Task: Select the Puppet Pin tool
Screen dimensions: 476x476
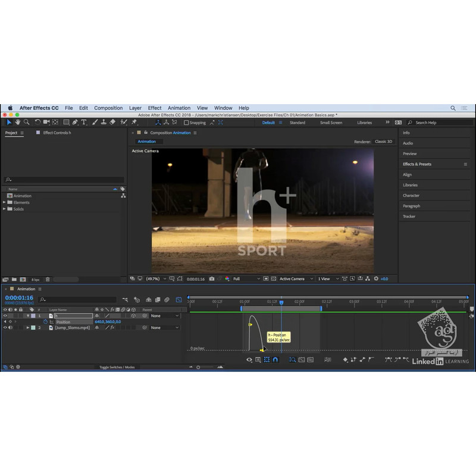Action: (x=134, y=122)
